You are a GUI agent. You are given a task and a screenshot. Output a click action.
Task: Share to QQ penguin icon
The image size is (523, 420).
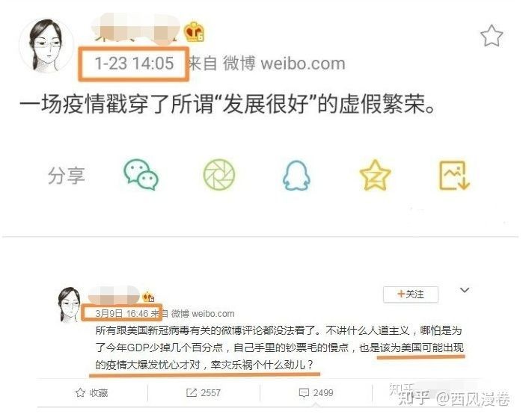coord(296,176)
